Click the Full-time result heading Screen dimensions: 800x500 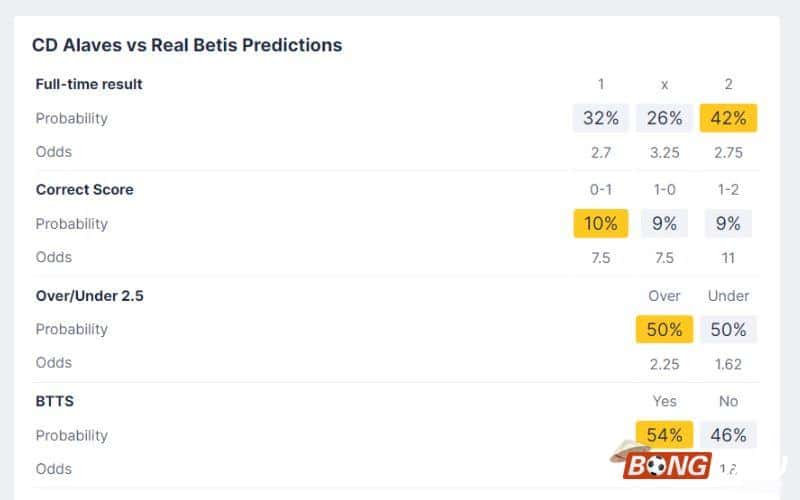click(89, 84)
